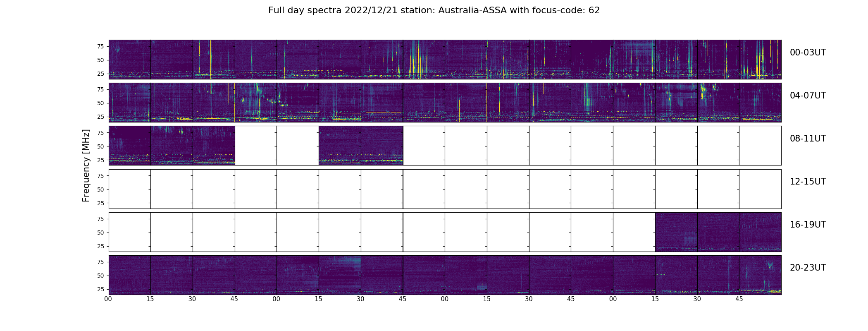Click the plot title mentioning Australia-ASSA

434,10
